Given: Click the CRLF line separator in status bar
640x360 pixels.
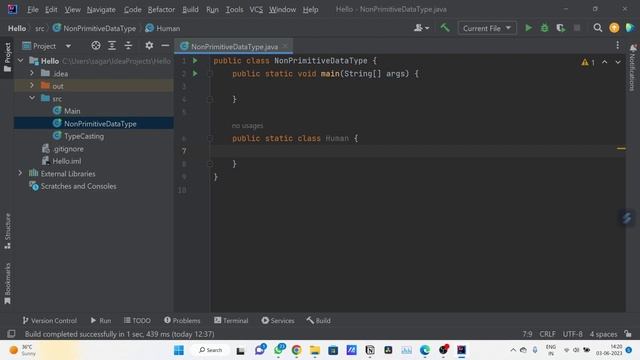Looking at the screenshot, I should (547, 334).
